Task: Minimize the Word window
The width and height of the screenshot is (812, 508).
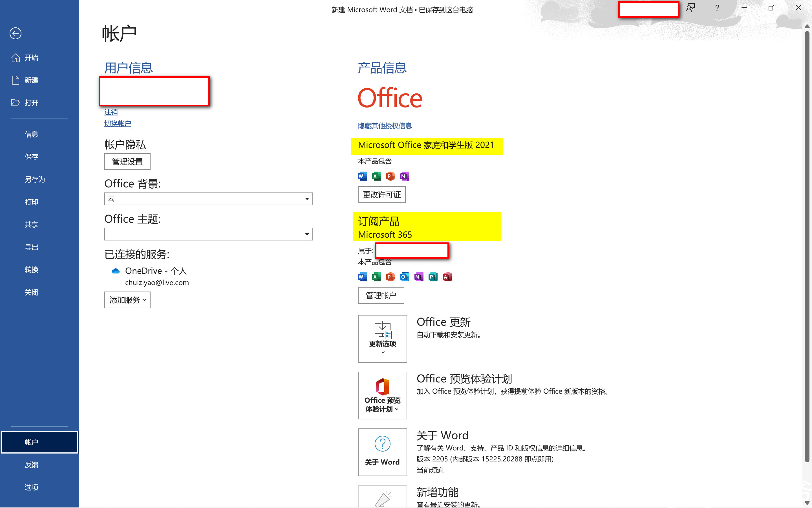Action: [744, 8]
